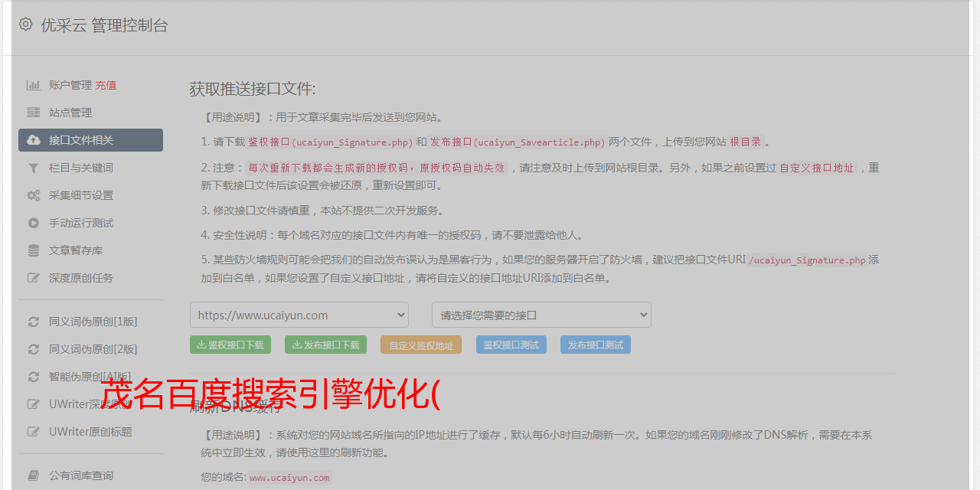
Task: Click the orange 自定义鉴权地址 button
Action: [421, 345]
